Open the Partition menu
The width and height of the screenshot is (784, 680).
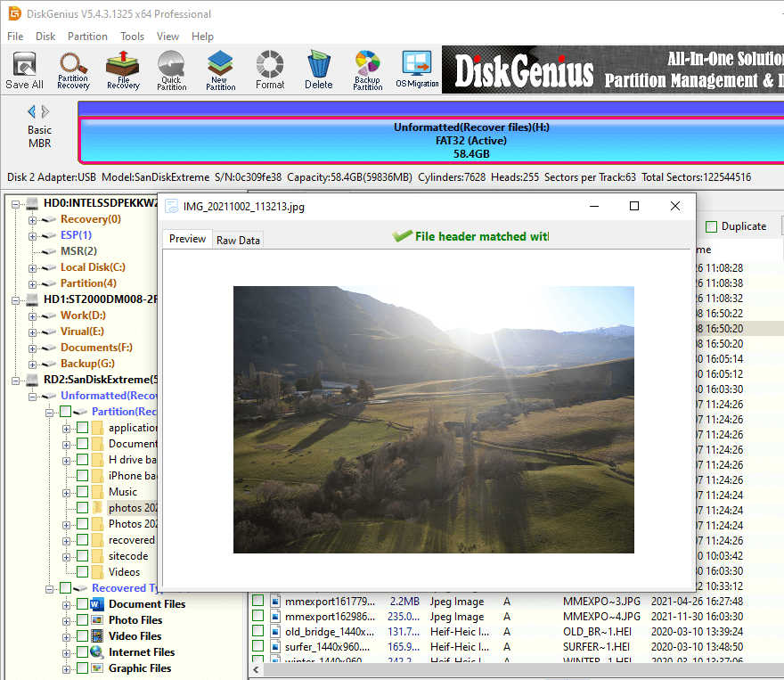click(87, 37)
